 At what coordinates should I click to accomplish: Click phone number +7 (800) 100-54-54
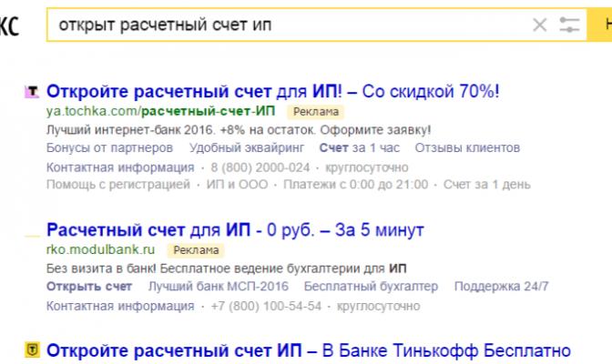266,306
